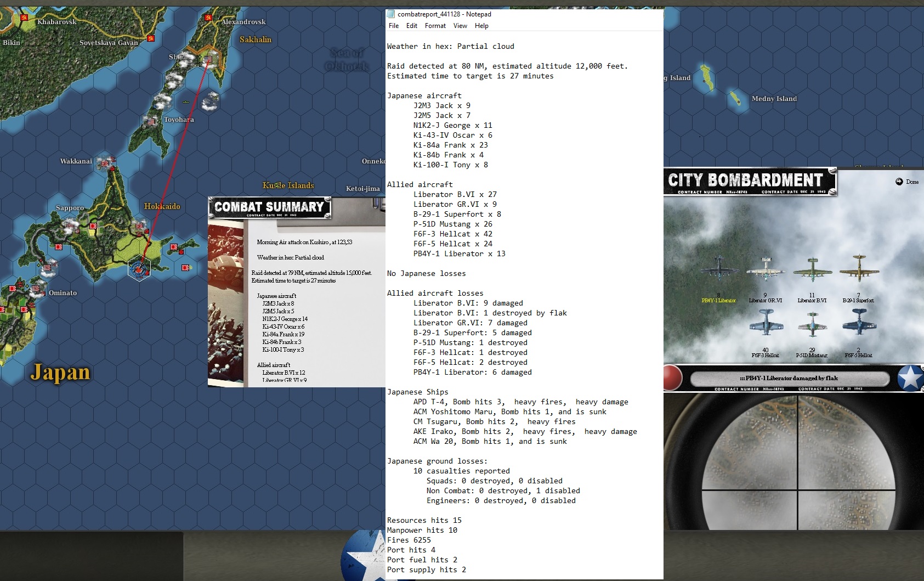The width and height of the screenshot is (924, 581).
Task: Click the yellow 'PB4Y-1 Liberator' label
Action: [718, 301]
